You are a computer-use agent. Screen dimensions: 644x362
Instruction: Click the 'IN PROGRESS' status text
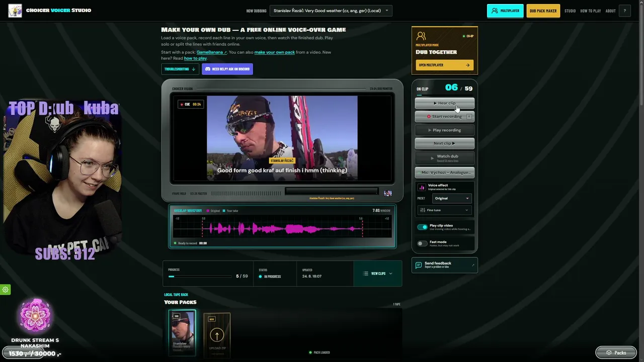pyautogui.click(x=272, y=277)
